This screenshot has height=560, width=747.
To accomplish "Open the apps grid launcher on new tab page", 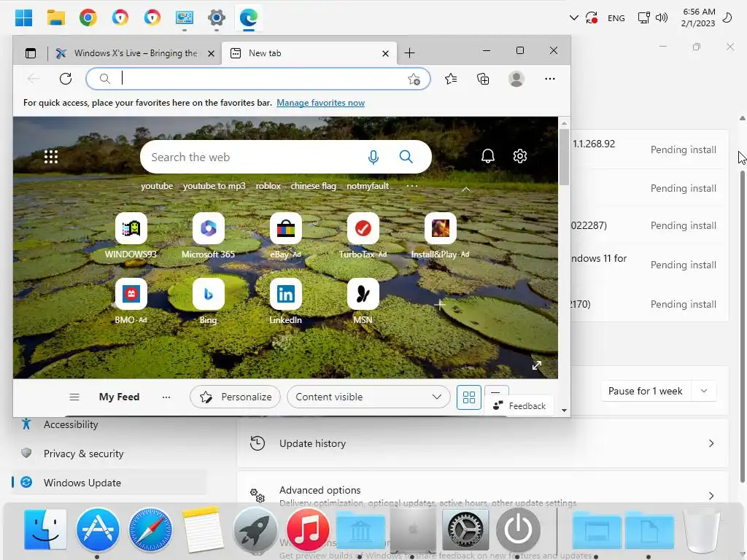I will pyautogui.click(x=51, y=157).
